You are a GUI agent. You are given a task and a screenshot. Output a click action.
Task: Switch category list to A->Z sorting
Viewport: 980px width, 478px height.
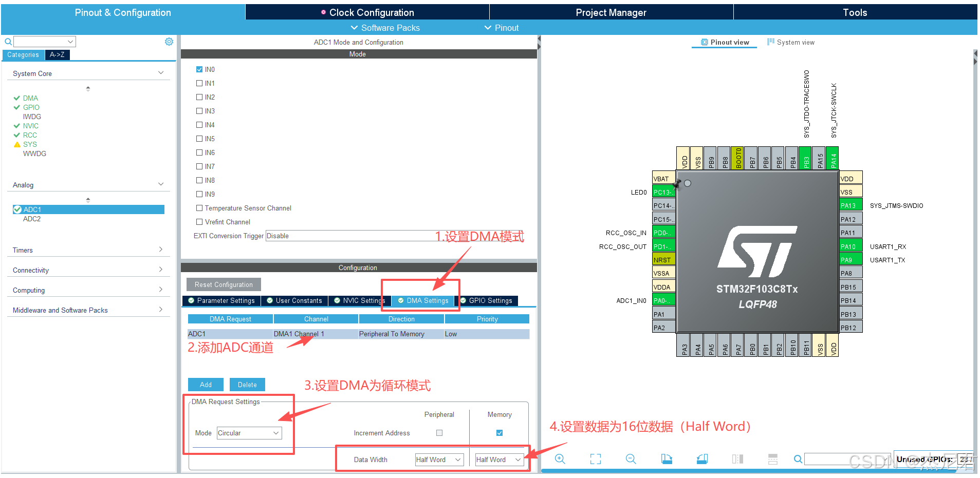click(x=57, y=54)
